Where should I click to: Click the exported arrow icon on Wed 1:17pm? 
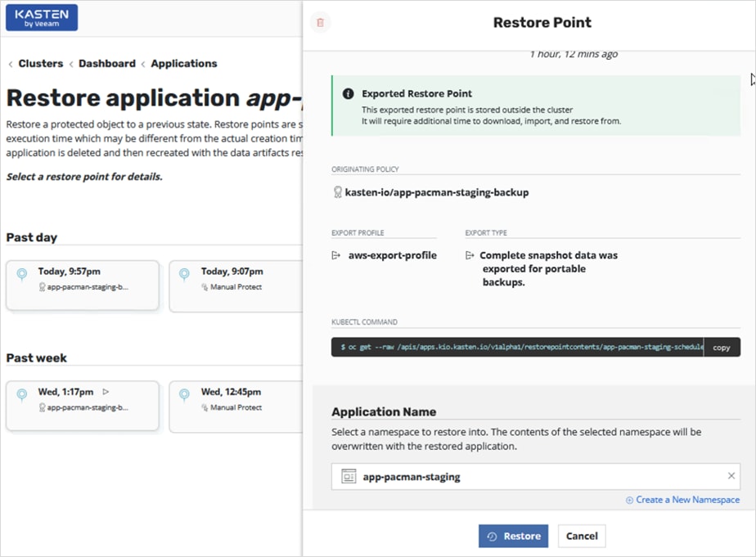pos(106,392)
